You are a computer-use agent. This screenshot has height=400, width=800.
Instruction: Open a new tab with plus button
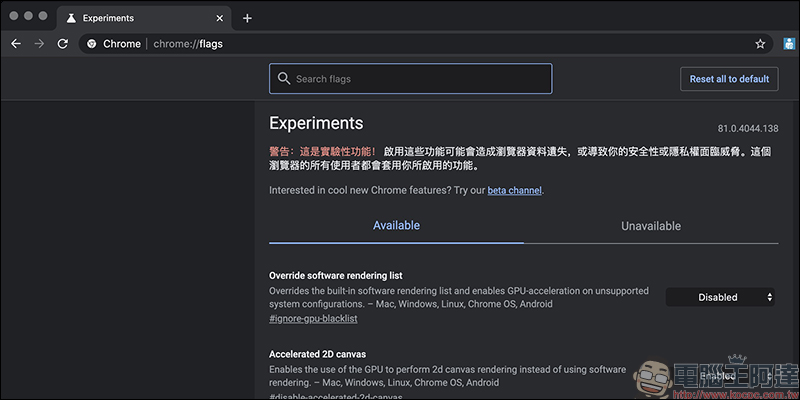tap(247, 18)
